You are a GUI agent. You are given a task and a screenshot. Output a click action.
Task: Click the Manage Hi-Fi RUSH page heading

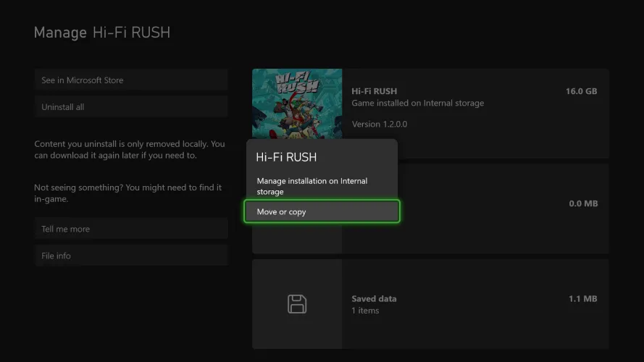(x=102, y=33)
